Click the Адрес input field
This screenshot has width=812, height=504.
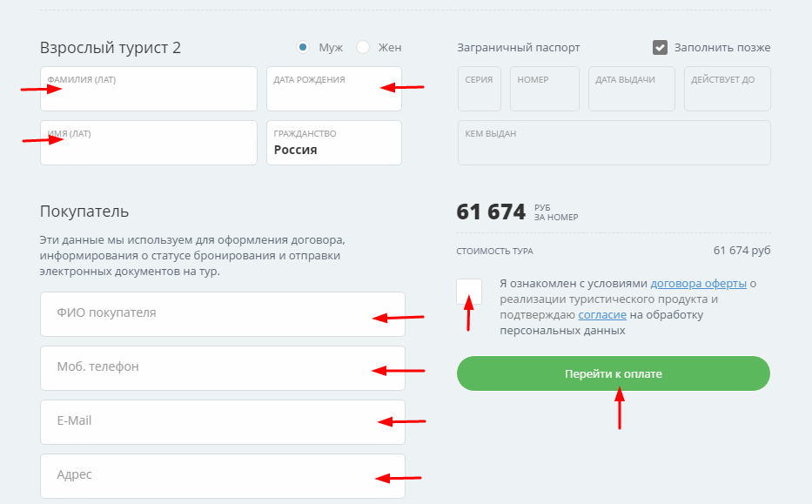(x=222, y=475)
